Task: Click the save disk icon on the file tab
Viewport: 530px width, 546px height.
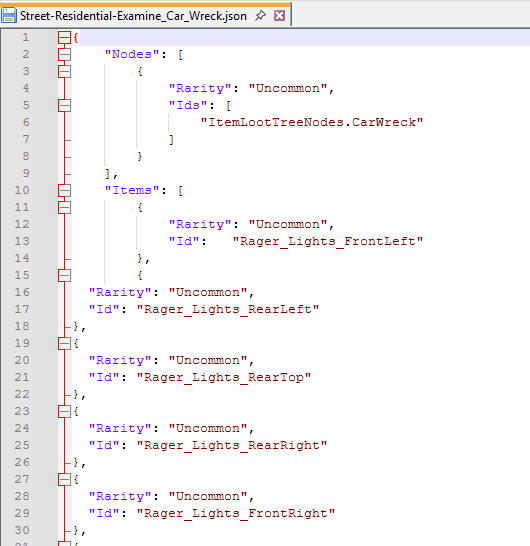Action: point(9,16)
